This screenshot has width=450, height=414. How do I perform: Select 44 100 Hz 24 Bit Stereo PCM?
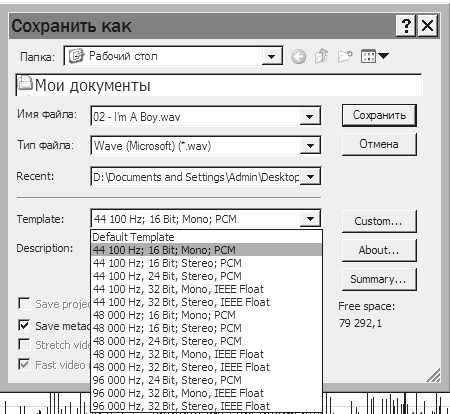(206, 276)
